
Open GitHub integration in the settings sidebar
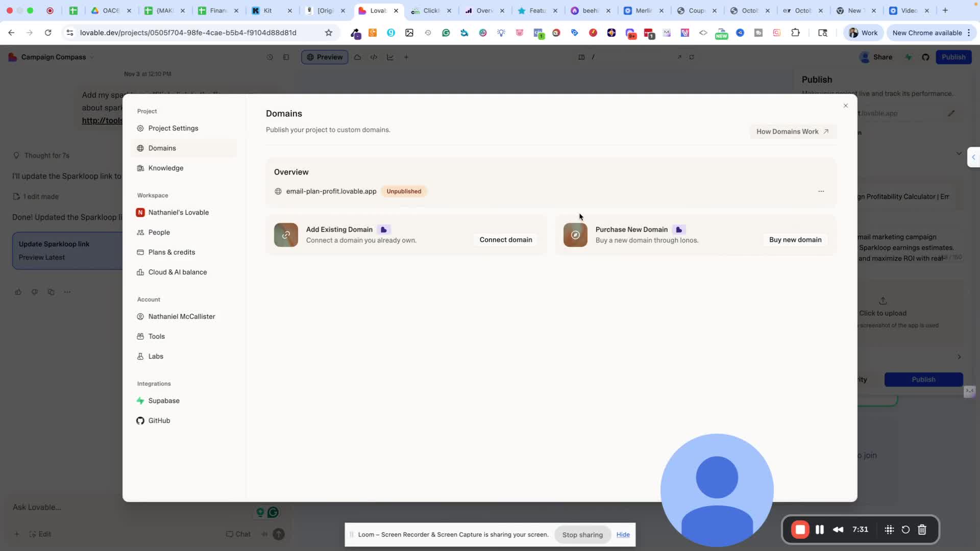coord(159,420)
